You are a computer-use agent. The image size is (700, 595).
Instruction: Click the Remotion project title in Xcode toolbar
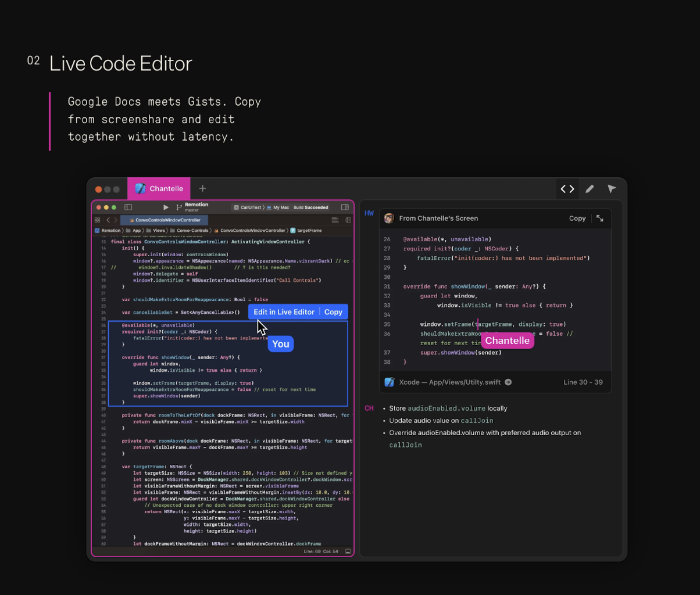[x=197, y=205]
